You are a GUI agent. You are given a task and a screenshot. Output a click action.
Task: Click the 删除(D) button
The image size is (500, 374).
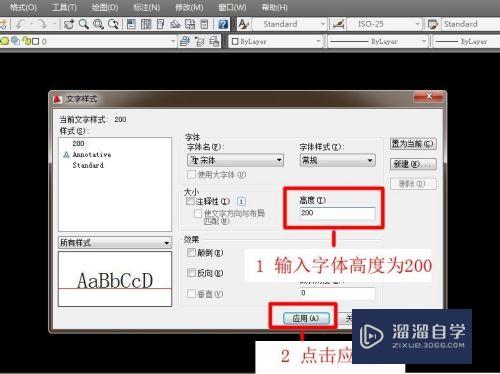pyautogui.click(x=413, y=184)
